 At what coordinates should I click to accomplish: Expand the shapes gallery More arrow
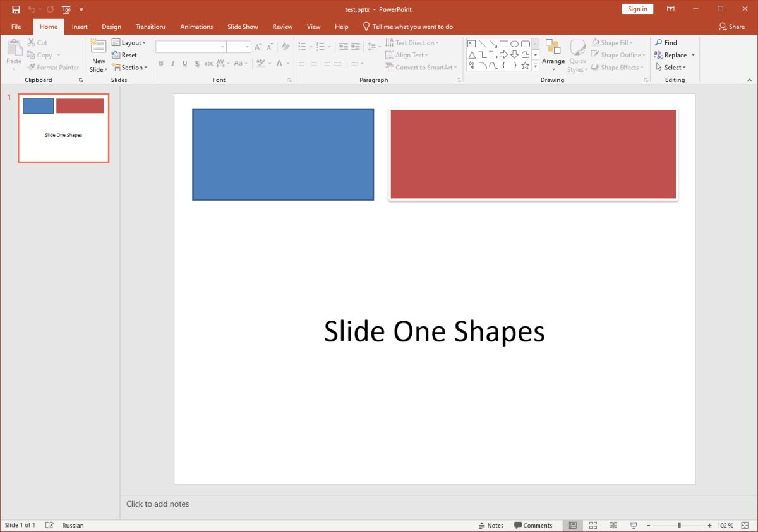536,66
